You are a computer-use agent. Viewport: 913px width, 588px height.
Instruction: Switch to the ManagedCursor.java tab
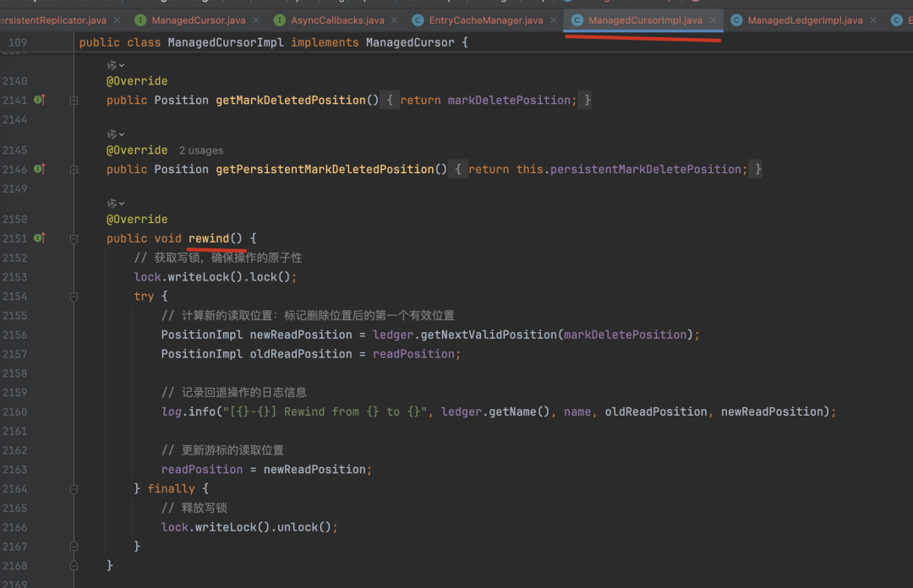[x=198, y=20]
